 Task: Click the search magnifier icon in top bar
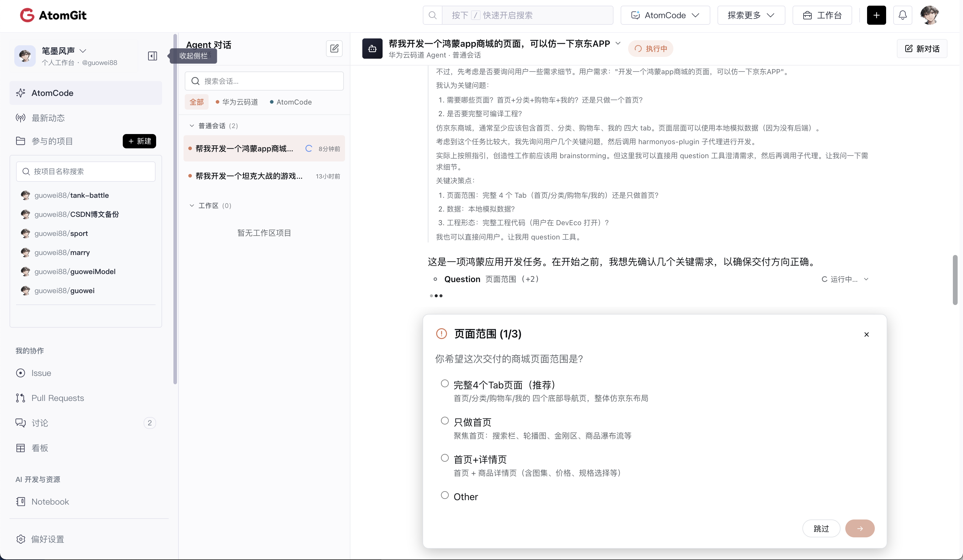coord(433,15)
